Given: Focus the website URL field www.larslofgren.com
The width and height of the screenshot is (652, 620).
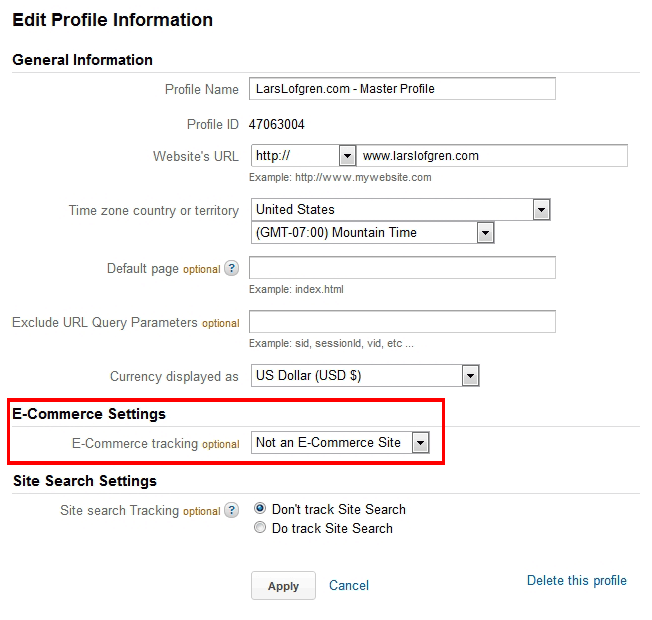Looking at the screenshot, I should click(x=492, y=156).
